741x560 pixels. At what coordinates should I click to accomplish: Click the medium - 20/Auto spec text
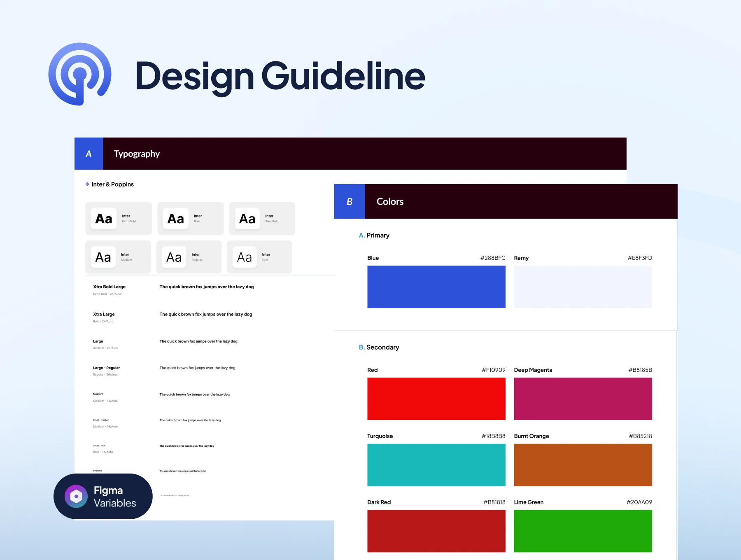coord(105,348)
